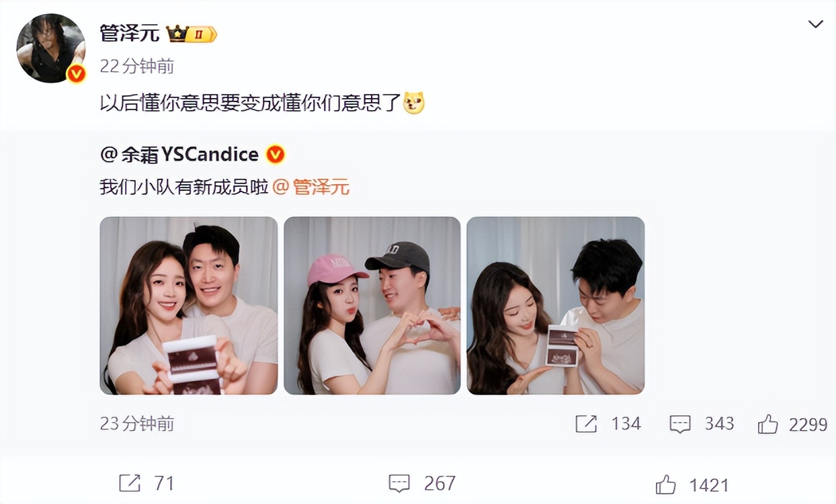Open comments via bottom comment icon (267)
The image size is (836, 504).
[x=399, y=483]
